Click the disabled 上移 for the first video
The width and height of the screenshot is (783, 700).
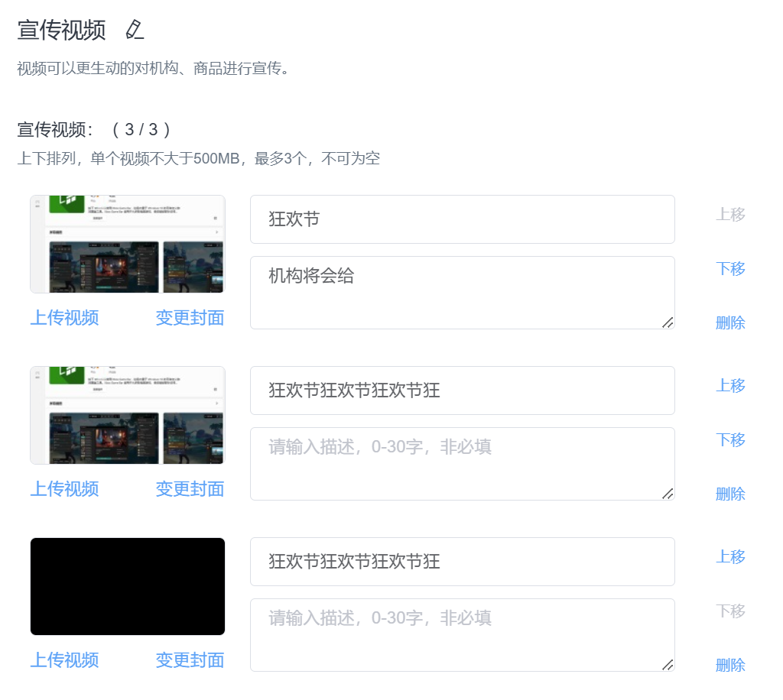point(730,215)
